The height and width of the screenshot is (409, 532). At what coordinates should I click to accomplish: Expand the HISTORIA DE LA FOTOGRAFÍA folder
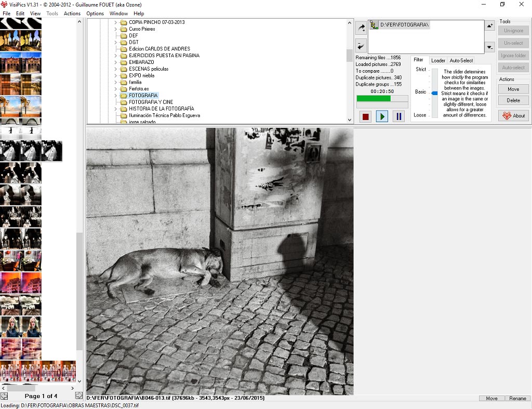pyautogui.click(x=116, y=109)
